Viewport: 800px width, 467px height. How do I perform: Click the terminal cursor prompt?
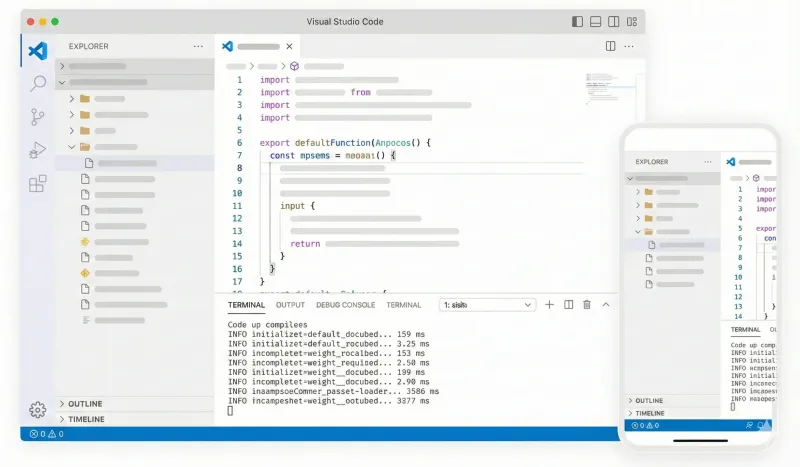(x=230, y=411)
